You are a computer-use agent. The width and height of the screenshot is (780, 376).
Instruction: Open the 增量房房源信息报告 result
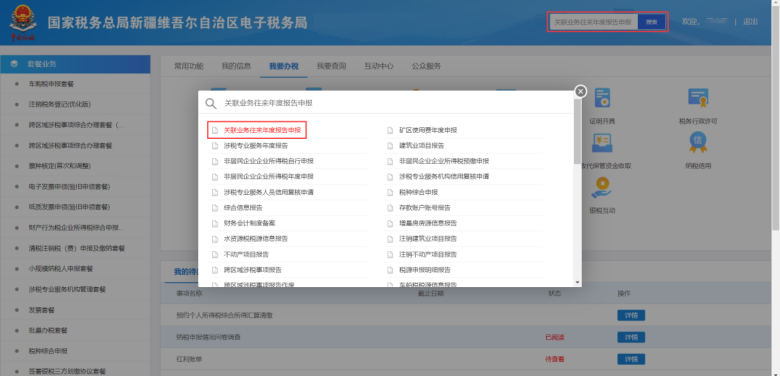428,223
